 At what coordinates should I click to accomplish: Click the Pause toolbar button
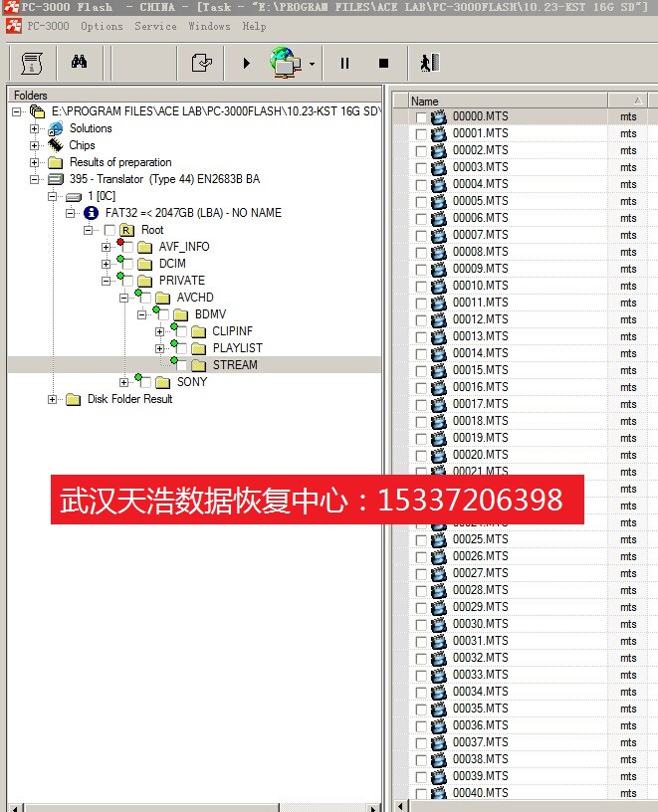click(344, 64)
